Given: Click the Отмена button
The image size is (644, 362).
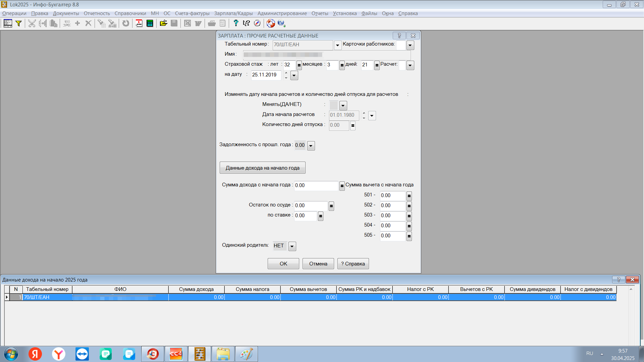Looking at the screenshot, I should tap(318, 264).
